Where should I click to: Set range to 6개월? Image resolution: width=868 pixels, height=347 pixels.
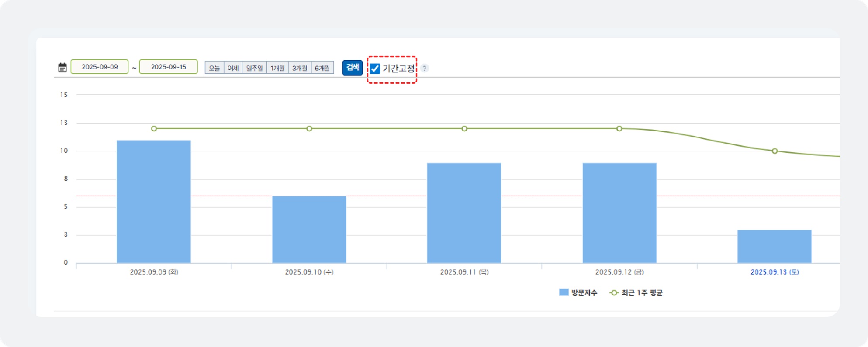click(322, 68)
